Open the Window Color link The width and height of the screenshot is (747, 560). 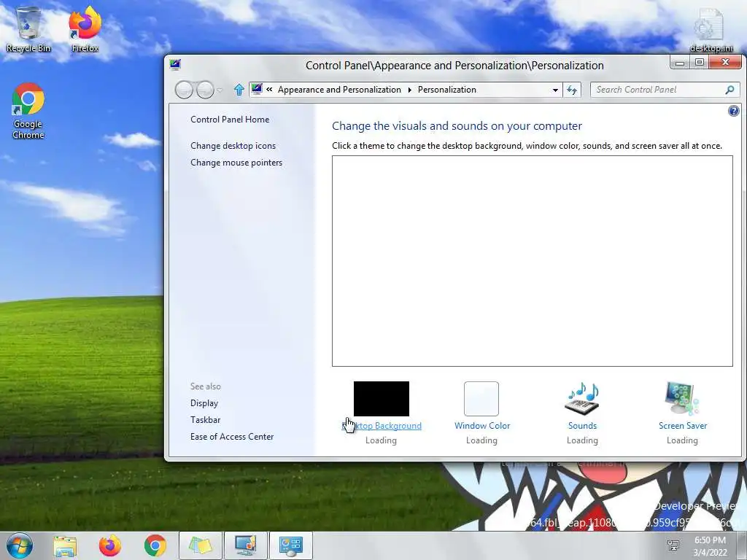pos(482,426)
